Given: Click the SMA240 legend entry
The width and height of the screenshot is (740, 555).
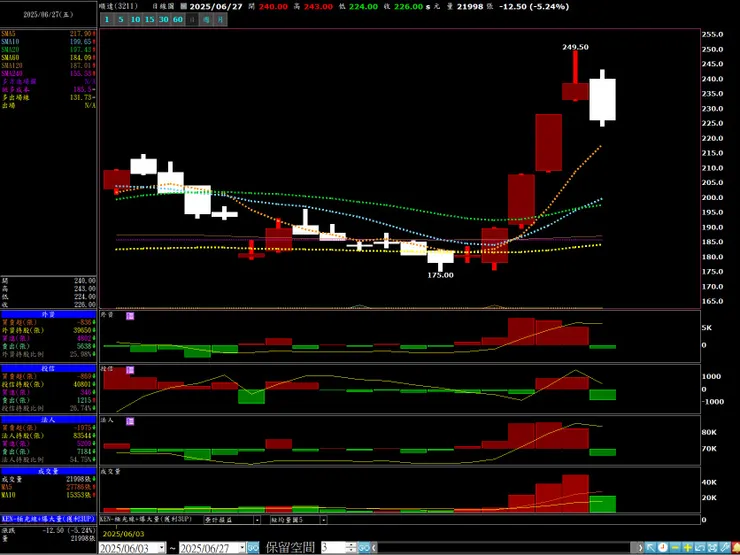Looking at the screenshot, I should click(x=49, y=74).
